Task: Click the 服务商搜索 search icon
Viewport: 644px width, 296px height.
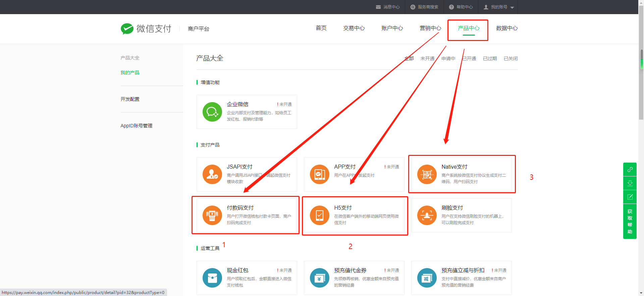Action: point(413,7)
